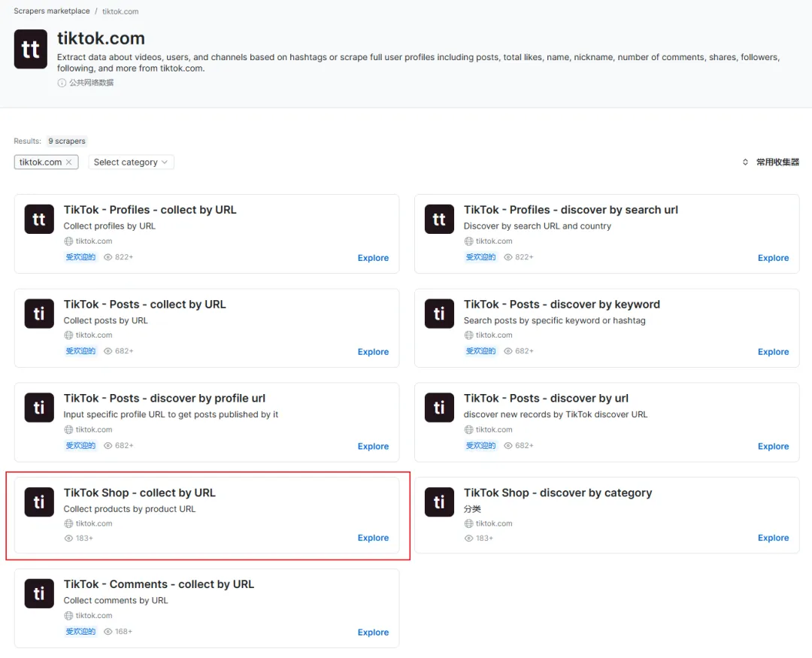Click eye views icon in Posts collect by URL card
Screen dimensions: 812x658
coord(108,350)
